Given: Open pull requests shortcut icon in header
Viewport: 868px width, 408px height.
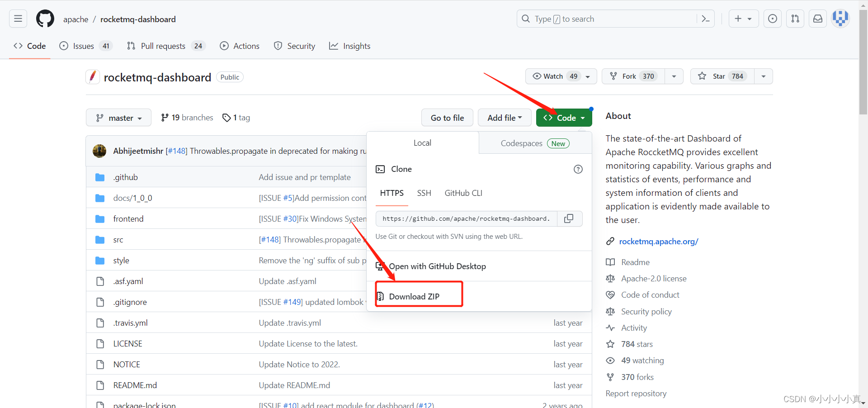Looking at the screenshot, I should coord(795,19).
